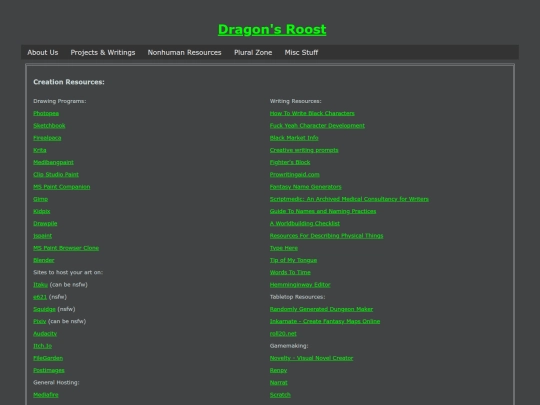Screen dimensions: 540x405
Task: Open the Misc Stuff menu
Action: click(301, 52)
